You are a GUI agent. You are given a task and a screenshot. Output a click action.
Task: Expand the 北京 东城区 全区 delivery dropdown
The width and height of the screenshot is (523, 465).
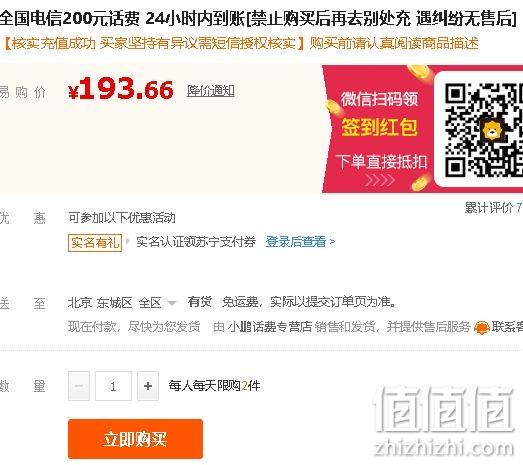[122, 303]
